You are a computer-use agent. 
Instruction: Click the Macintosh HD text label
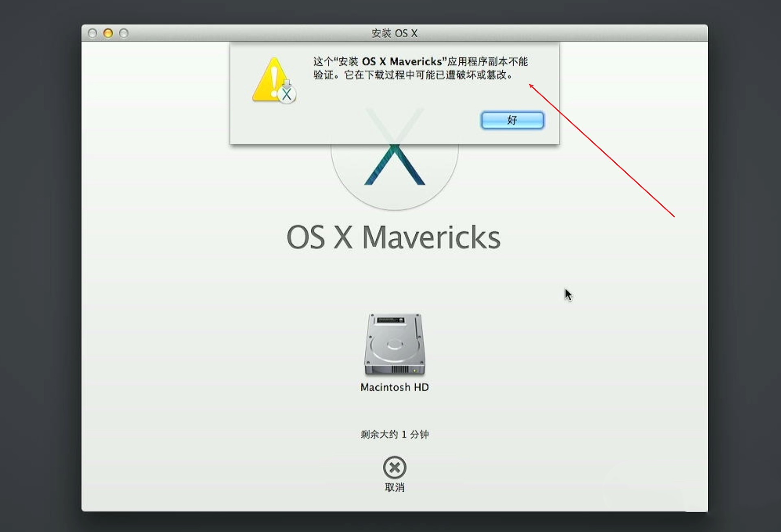394,387
